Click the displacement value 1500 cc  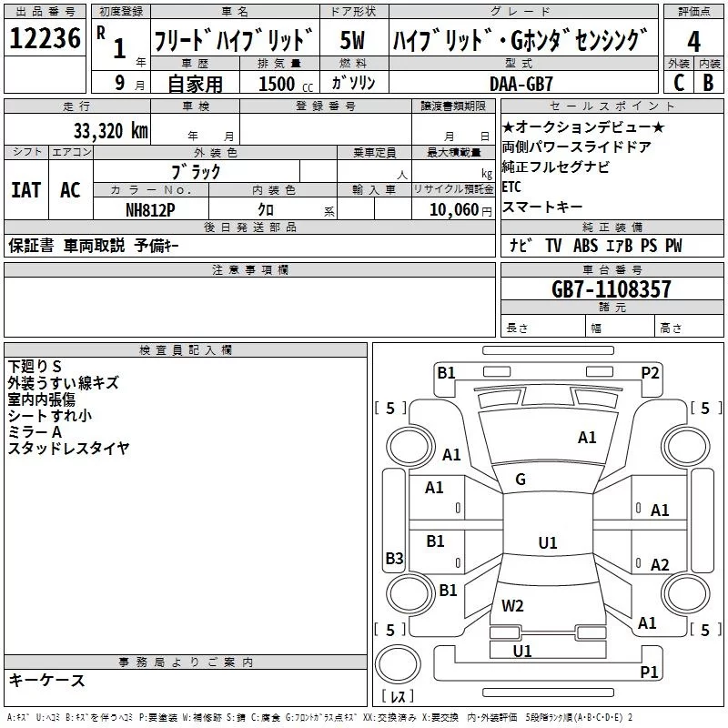tap(286, 84)
